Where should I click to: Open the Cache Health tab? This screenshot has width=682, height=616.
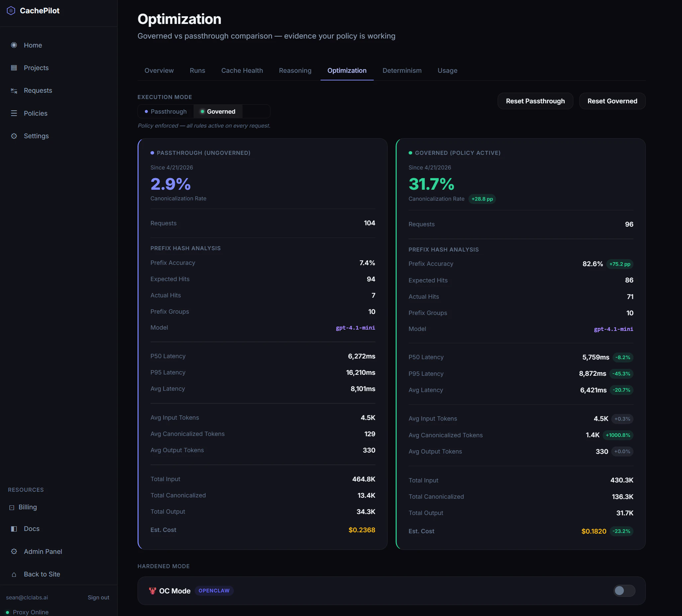[242, 70]
